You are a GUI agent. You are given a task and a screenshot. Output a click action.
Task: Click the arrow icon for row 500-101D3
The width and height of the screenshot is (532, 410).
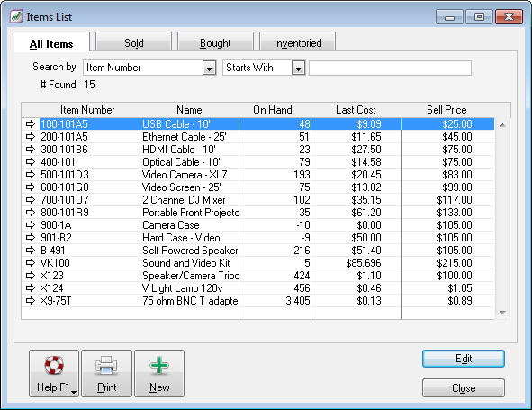pos(31,174)
